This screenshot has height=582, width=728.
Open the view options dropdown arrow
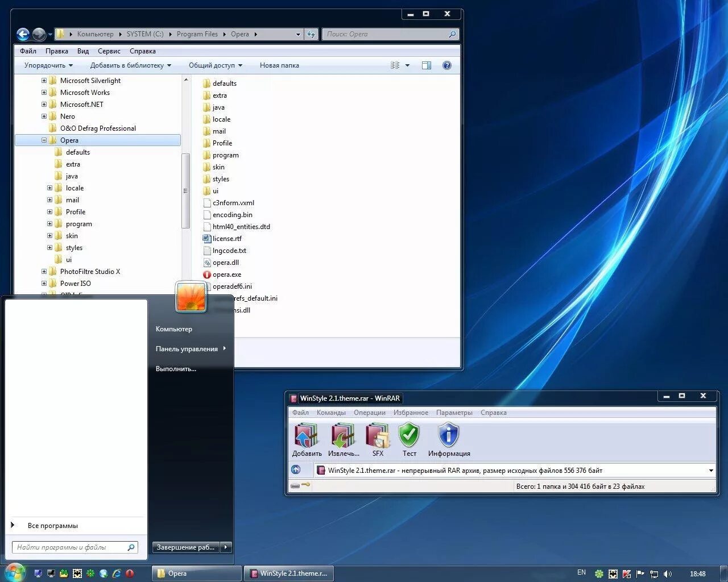click(407, 65)
